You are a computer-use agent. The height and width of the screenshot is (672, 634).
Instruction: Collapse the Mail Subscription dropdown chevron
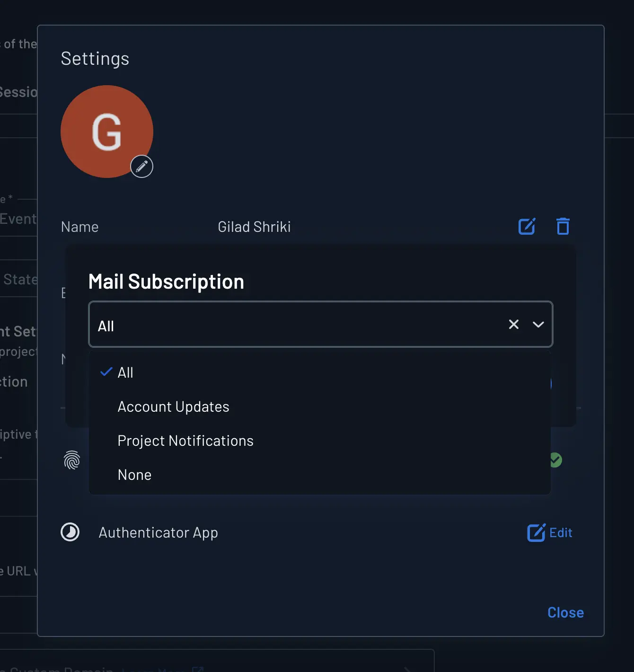tap(538, 325)
